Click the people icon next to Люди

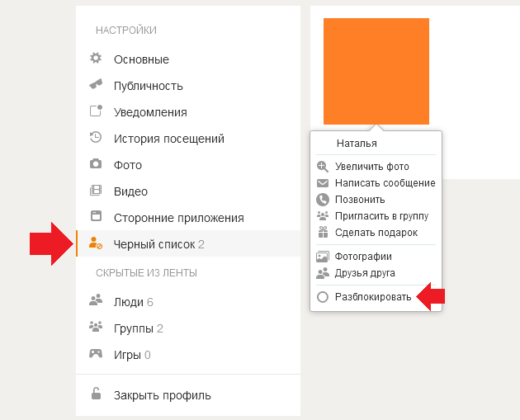(x=96, y=300)
